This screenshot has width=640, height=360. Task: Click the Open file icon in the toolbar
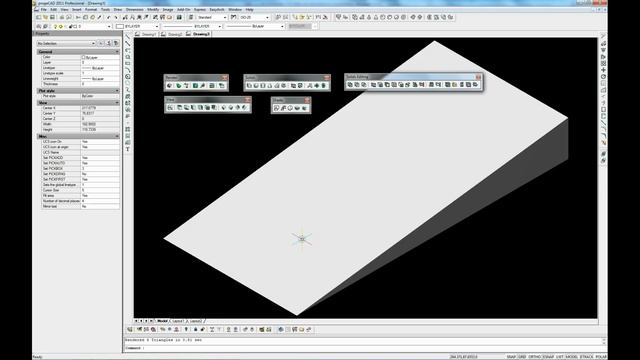tap(45, 18)
